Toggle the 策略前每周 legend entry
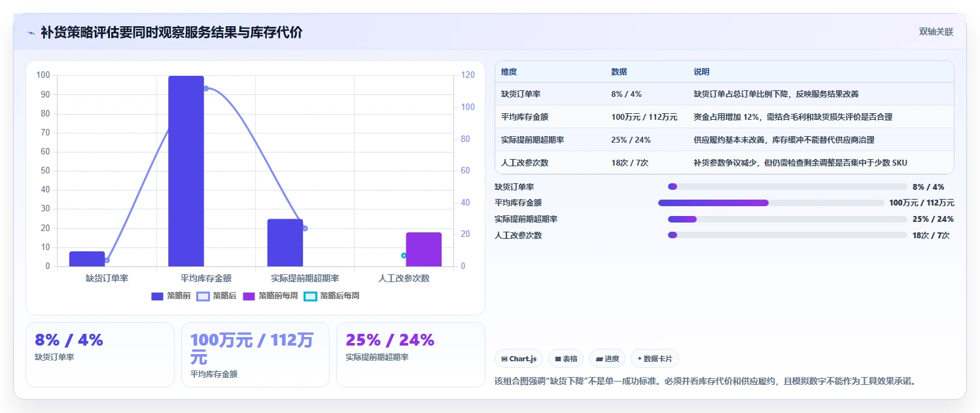 (270, 296)
